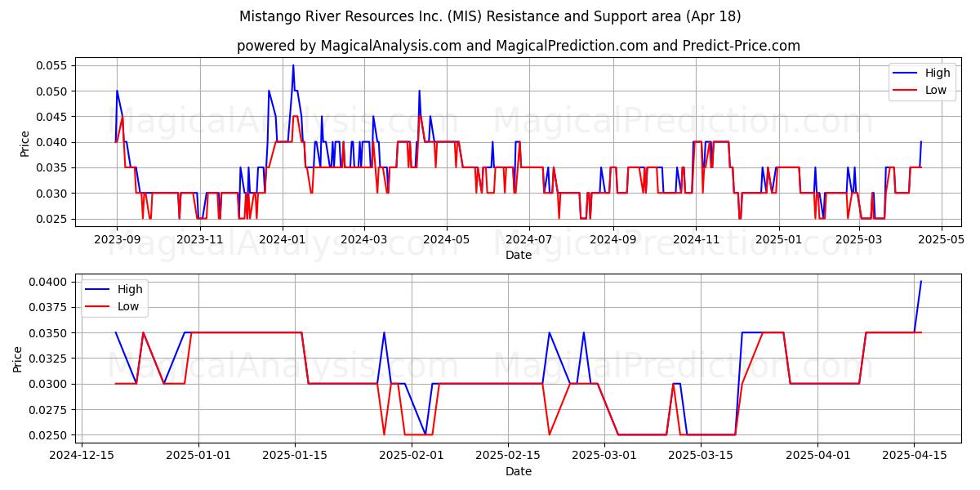The image size is (980, 490).
Task: Click the chart title mentioning Mistango River Resources
Action: 490,16
